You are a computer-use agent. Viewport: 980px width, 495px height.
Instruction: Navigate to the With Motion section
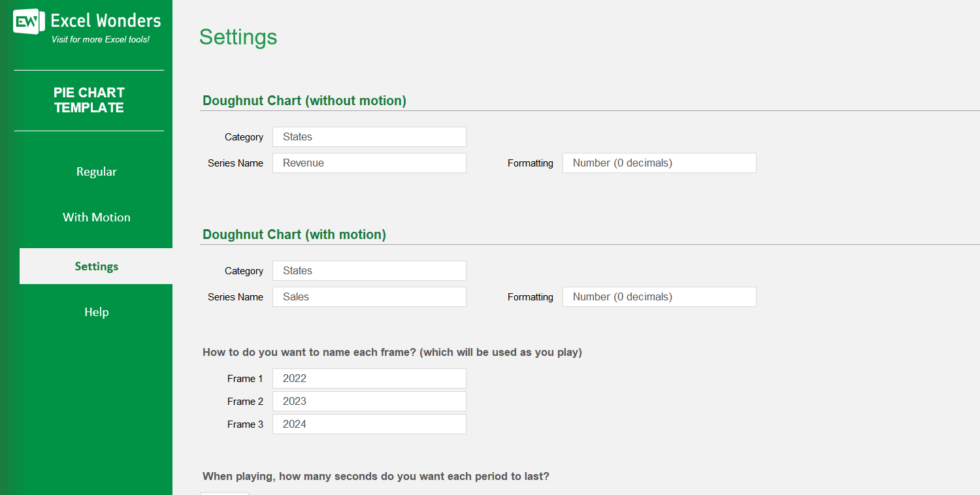[96, 217]
